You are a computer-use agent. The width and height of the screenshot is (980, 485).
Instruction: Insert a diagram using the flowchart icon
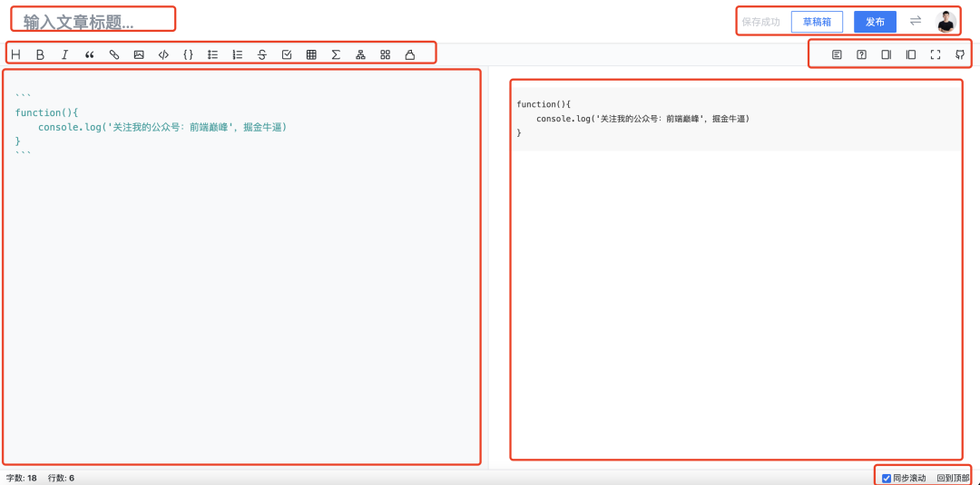pyautogui.click(x=360, y=55)
